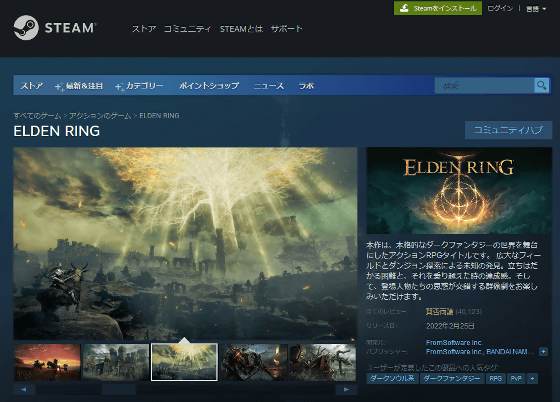Click the コミュニティハブ button
Viewport: 560px width, 402px height.
click(x=508, y=130)
